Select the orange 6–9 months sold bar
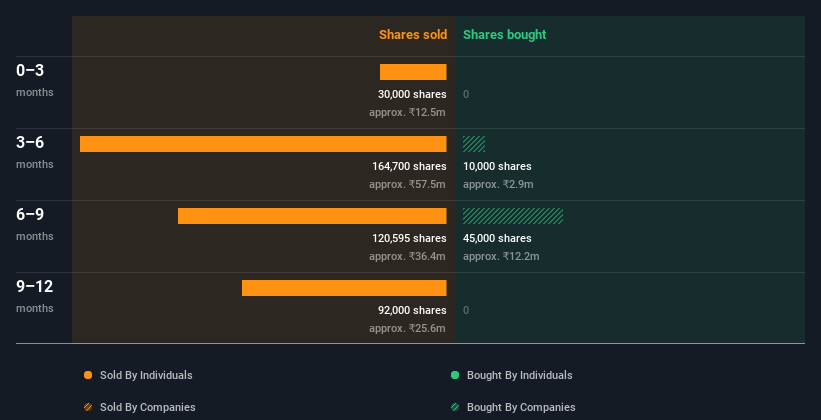This screenshot has height=420, width=821. point(312,216)
